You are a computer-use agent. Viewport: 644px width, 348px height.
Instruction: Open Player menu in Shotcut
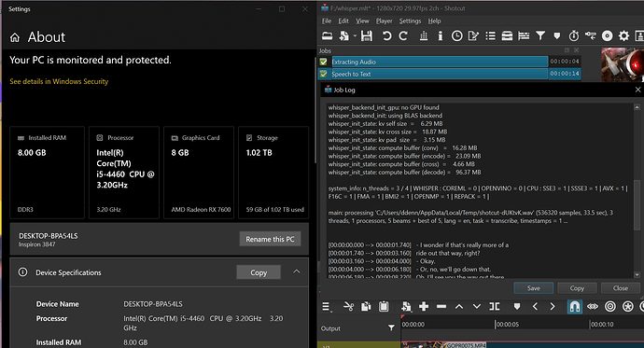click(384, 21)
